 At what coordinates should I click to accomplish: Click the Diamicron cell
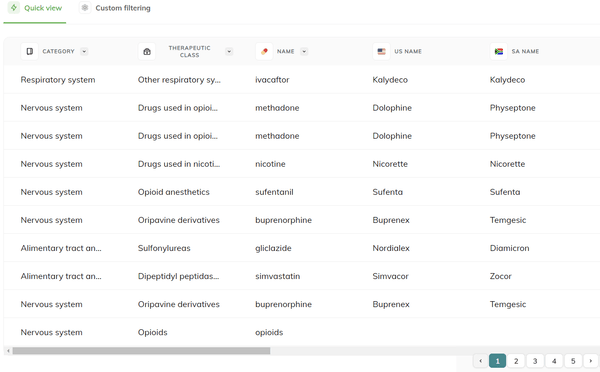click(x=509, y=248)
